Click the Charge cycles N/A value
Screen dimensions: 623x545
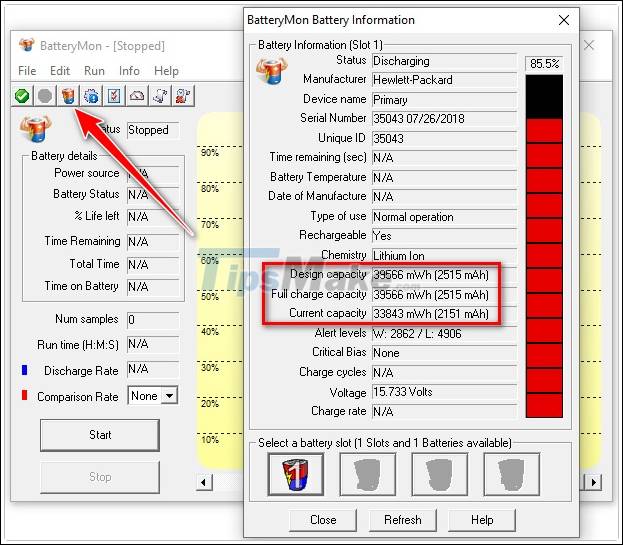click(444, 373)
